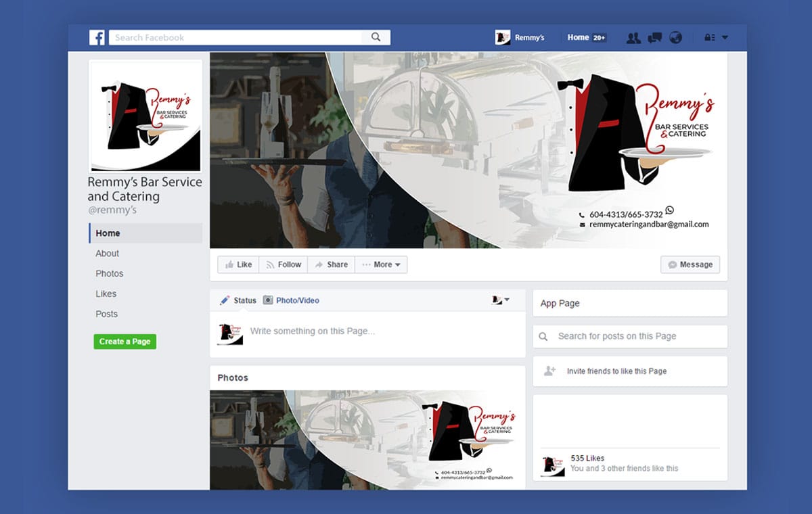Expand the post-as identity selector dropdown
The height and width of the screenshot is (514, 812).
(501, 300)
